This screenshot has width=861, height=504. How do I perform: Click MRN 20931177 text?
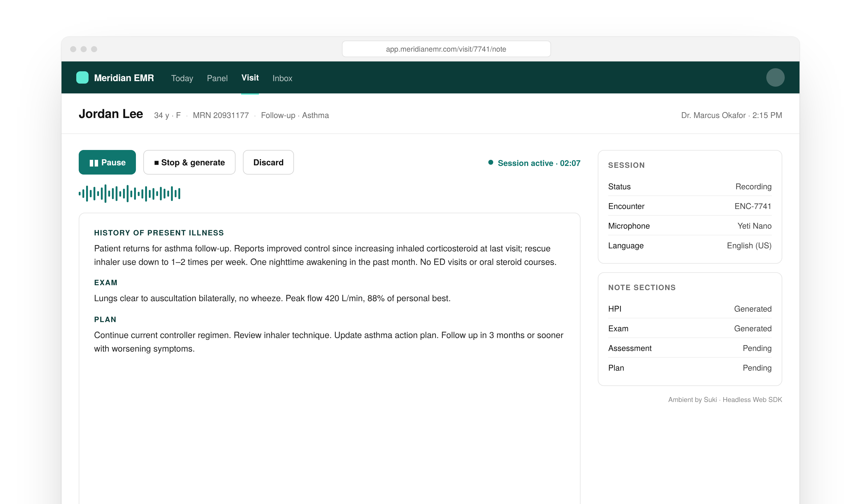point(221,116)
